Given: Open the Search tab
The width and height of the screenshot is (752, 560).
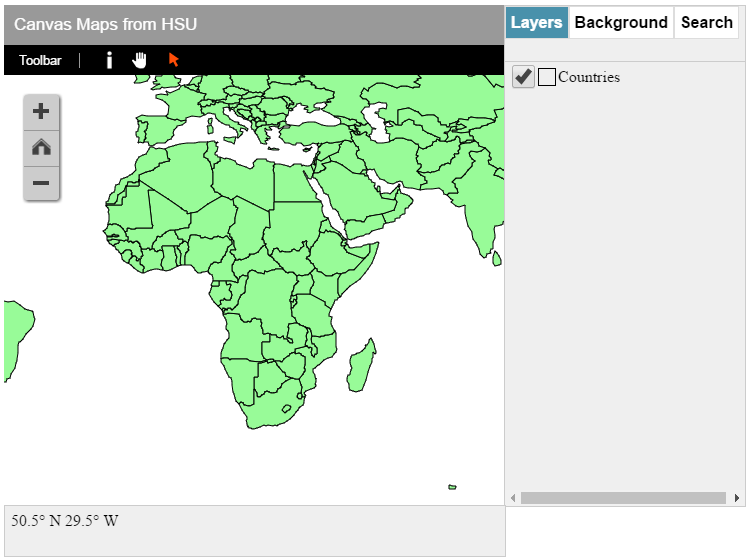Looking at the screenshot, I should click(707, 23).
